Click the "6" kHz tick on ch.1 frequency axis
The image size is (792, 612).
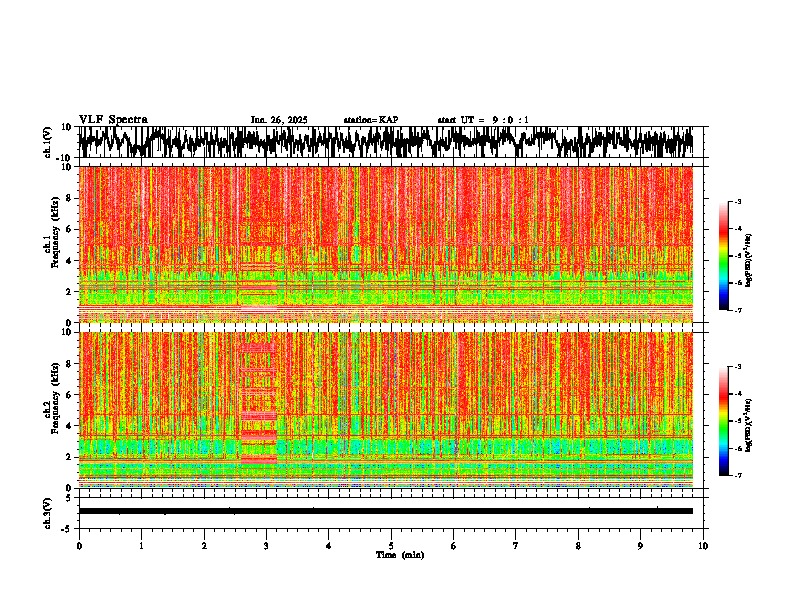69,230
